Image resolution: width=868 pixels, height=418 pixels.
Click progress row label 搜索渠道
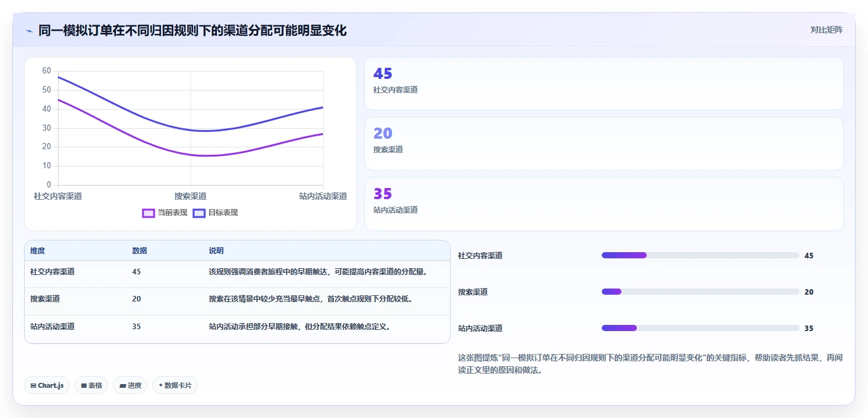pos(473,292)
